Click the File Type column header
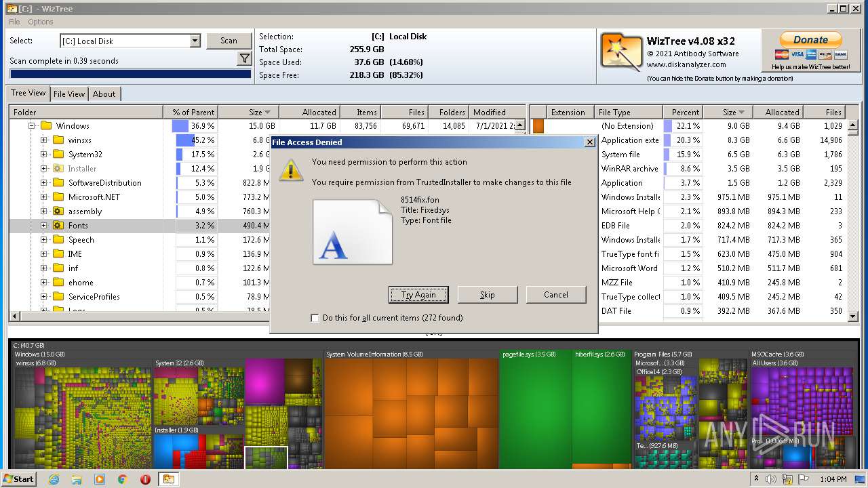Viewport: 868px width, 488px height. click(x=628, y=113)
